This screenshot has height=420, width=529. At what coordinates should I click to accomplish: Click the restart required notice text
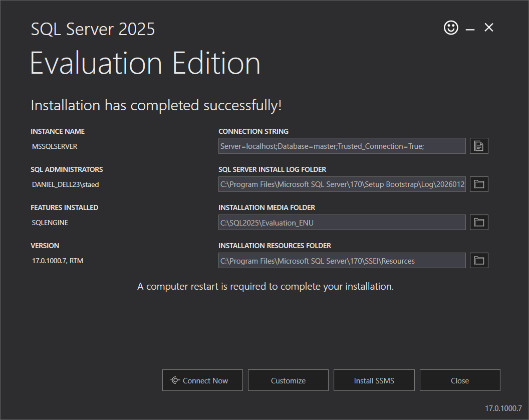tap(264, 286)
